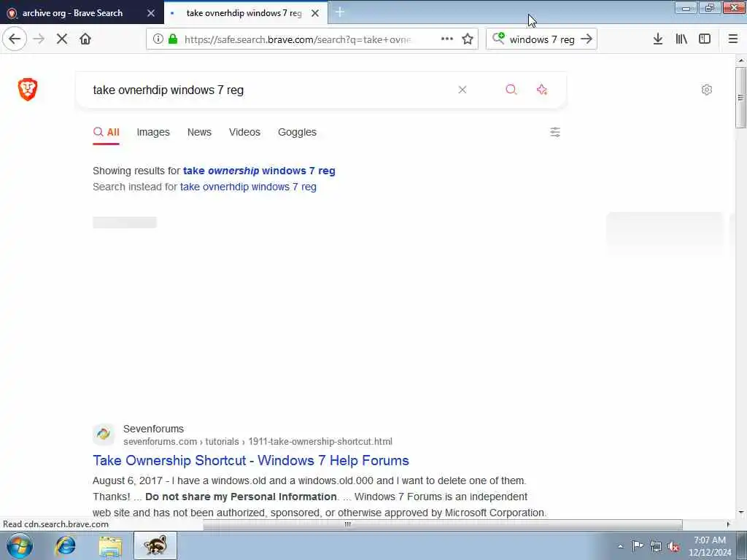Screen dimensions: 747x560
Task: Open Windows Explorer folder from taskbar
Action: [111, 546]
